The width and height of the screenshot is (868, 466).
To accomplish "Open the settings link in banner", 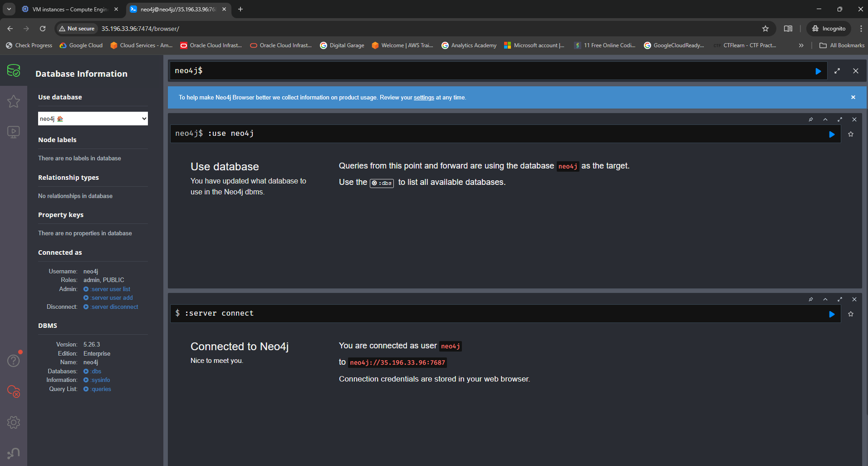I will [424, 98].
